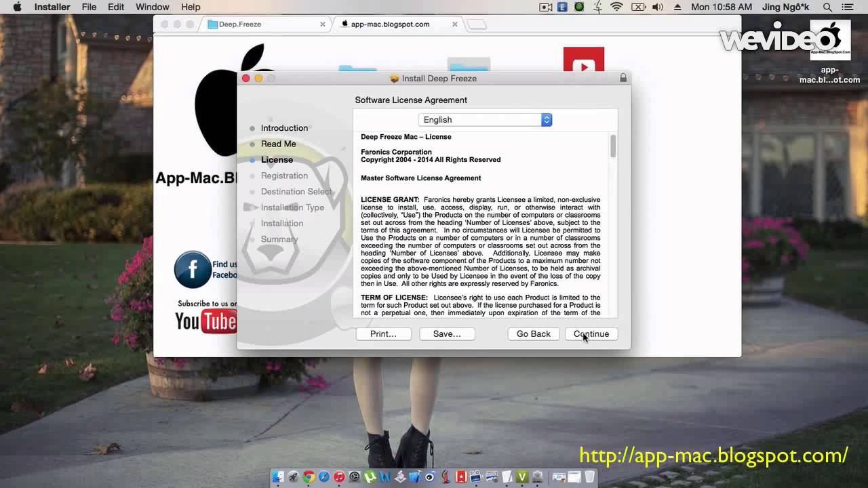Launch Safari compass icon in Dock
The width and height of the screenshot is (868, 488).
coord(324,477)
